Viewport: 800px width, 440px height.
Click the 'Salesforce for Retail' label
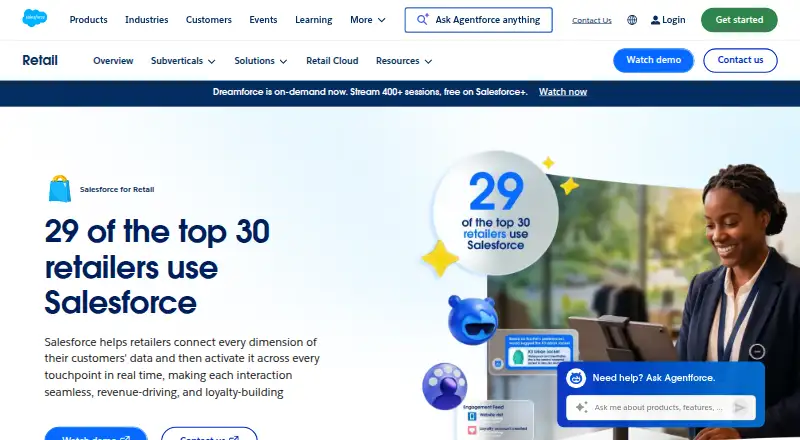point(117,189)
